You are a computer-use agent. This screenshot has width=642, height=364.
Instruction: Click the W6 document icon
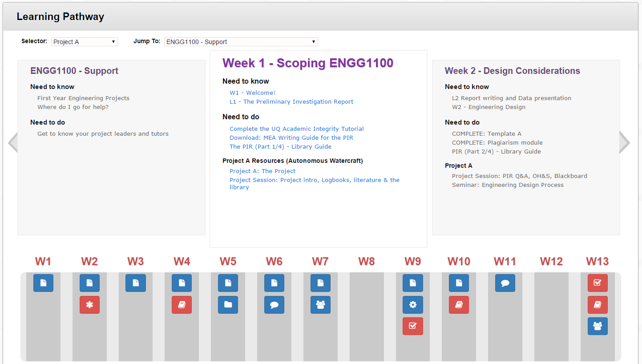click(274, 283)
